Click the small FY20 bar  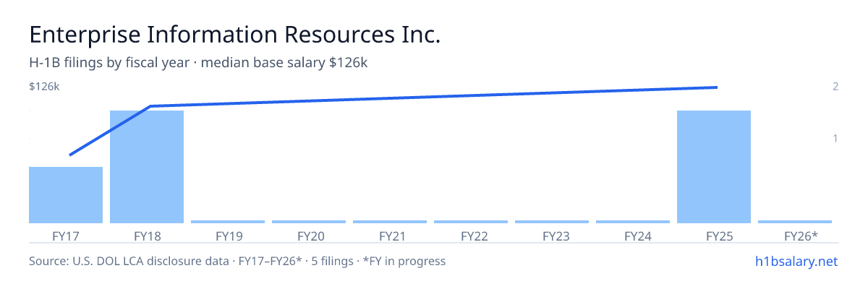pyautogui.click(x=309, y=222)
